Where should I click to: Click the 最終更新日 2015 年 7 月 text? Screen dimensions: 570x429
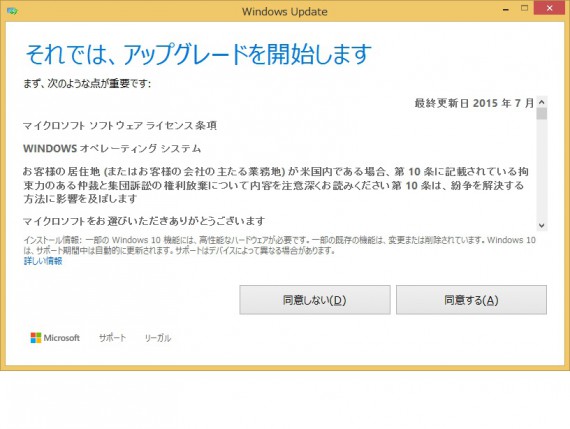pos(474,103)
